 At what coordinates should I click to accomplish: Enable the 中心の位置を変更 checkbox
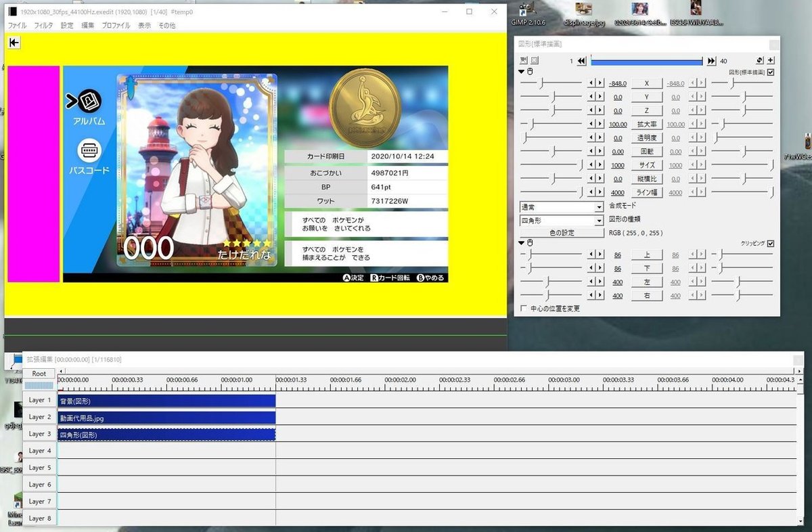click(x=524, y=309)
